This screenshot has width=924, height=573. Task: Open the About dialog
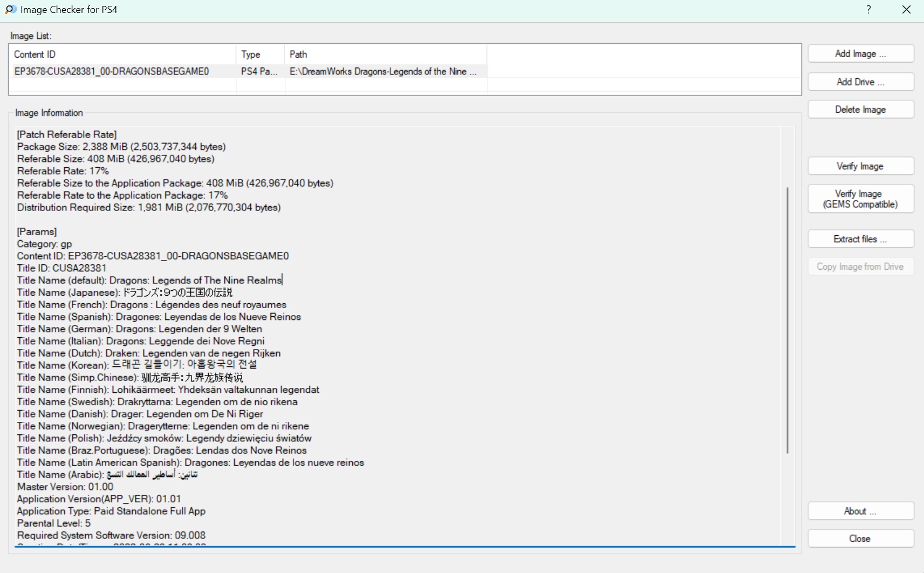(x=860, y=511)
